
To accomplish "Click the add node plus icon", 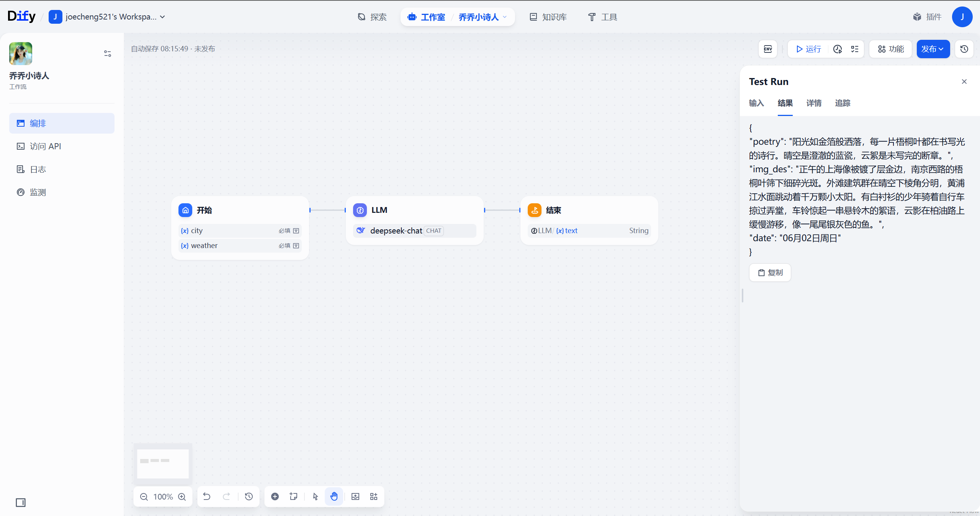I will [x=275, y=496].
